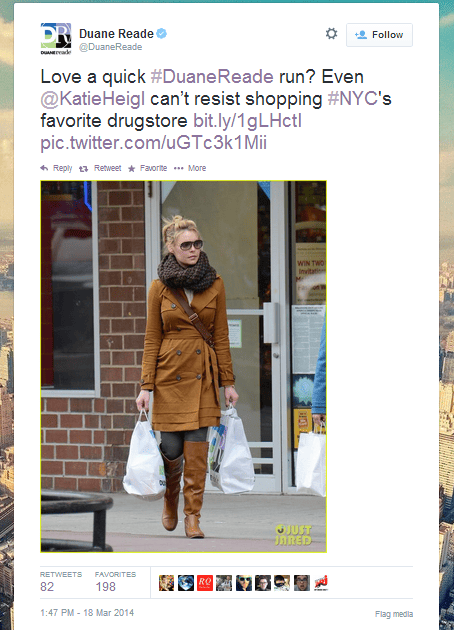Open the globe avatar profile
This screenshot has height=630, width=454.
pyautogui.click(x=186, y=583)
